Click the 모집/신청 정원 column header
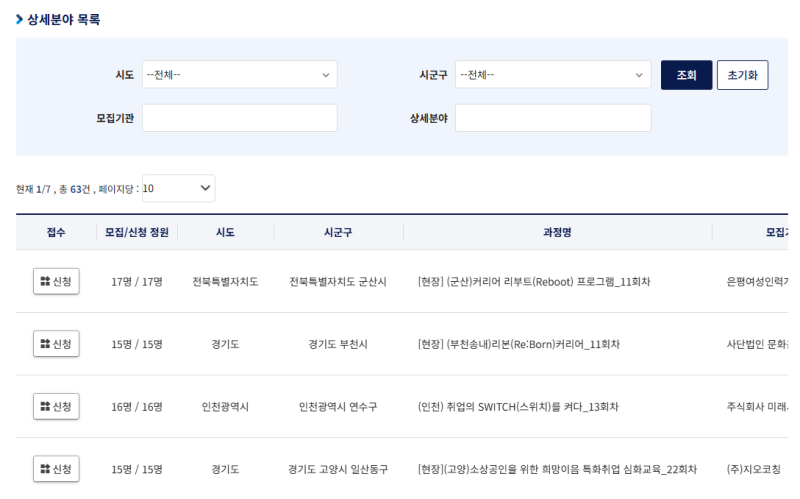The width and height of the screenshot is (800, 499). click(x=137, y=232)
